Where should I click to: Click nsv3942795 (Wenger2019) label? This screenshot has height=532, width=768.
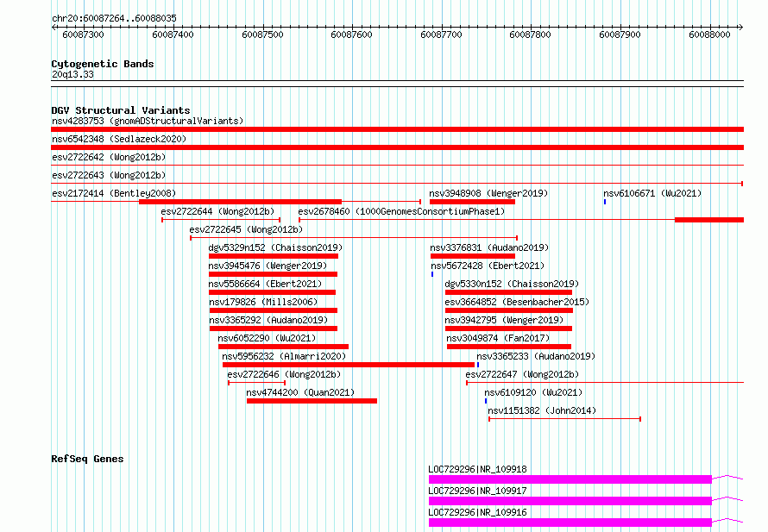[504, 320]
